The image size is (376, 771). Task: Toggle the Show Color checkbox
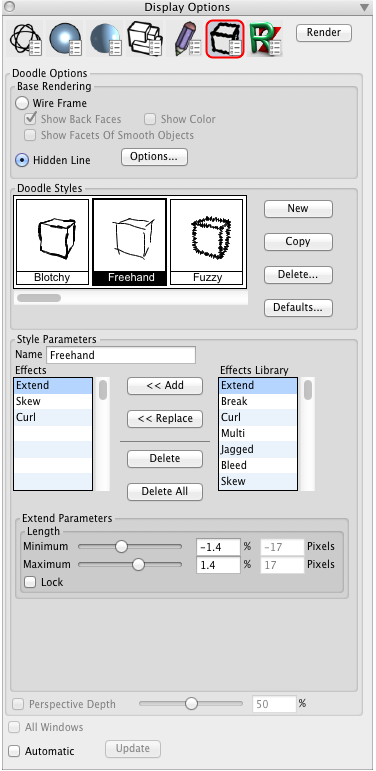[150, 119]
